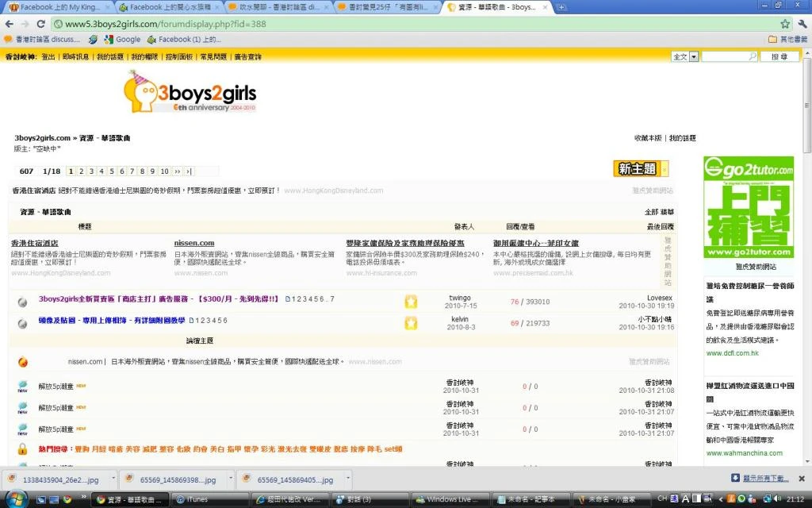Click orange ball icon beside nissen.com row
812x508 pixels.
tap(23, 362)
